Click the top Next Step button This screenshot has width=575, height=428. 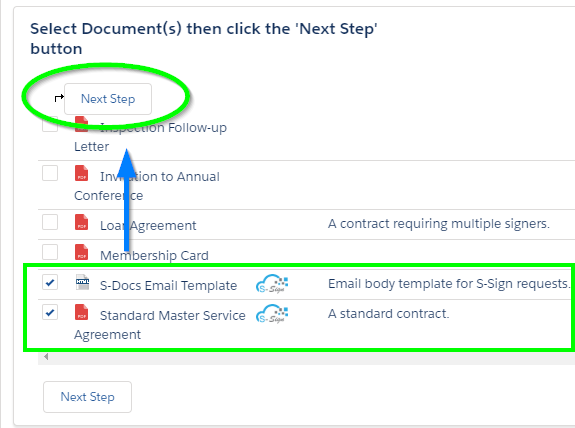tap(108, 99)
